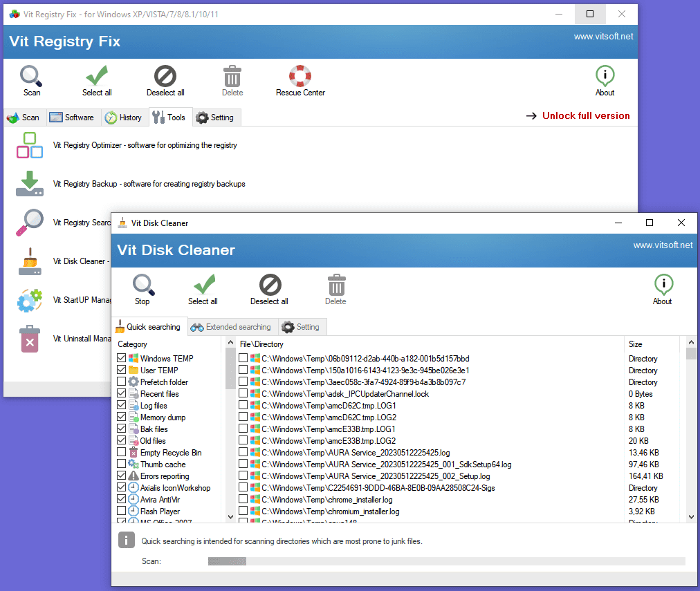Click Vit Registry Backup description text

pyautogui.click(x=149, y=185)
